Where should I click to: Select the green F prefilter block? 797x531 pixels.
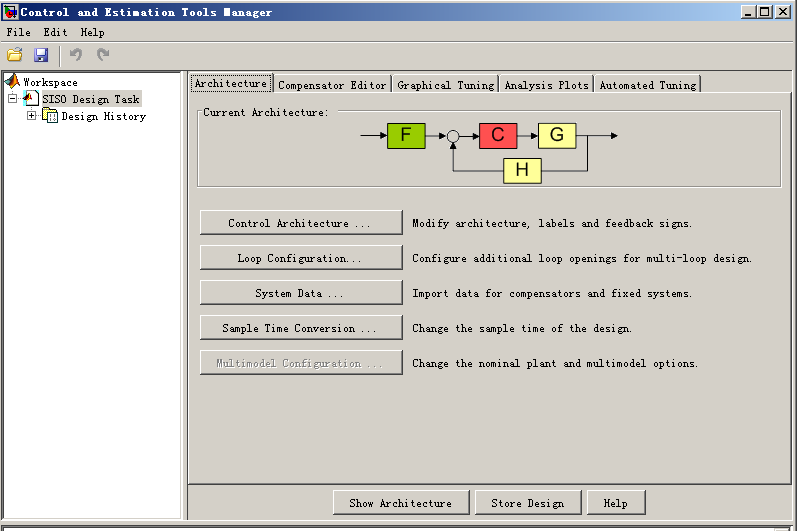(x=406, y=136)
